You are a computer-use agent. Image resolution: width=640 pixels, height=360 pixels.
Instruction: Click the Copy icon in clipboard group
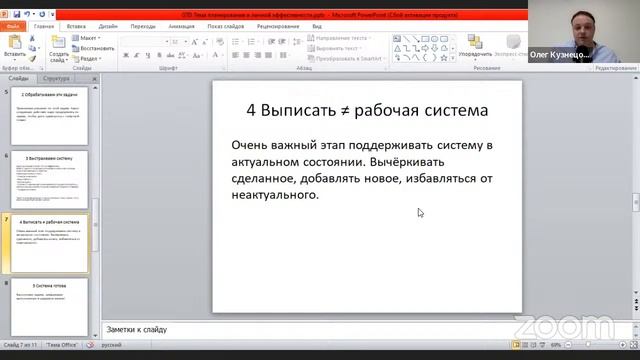click(x=32, y=49)
